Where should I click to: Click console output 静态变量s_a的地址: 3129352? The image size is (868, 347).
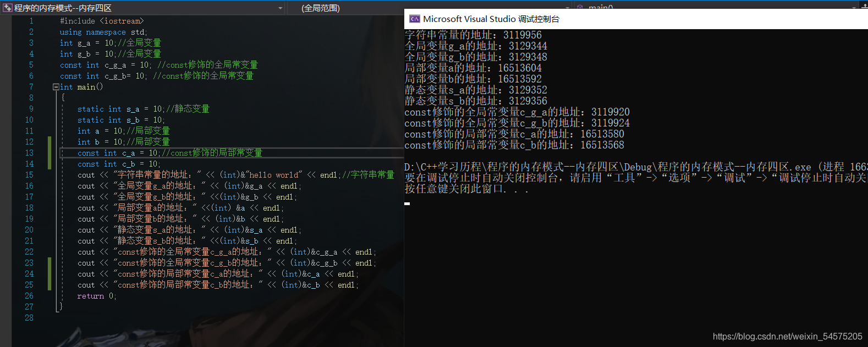point(476,90)
